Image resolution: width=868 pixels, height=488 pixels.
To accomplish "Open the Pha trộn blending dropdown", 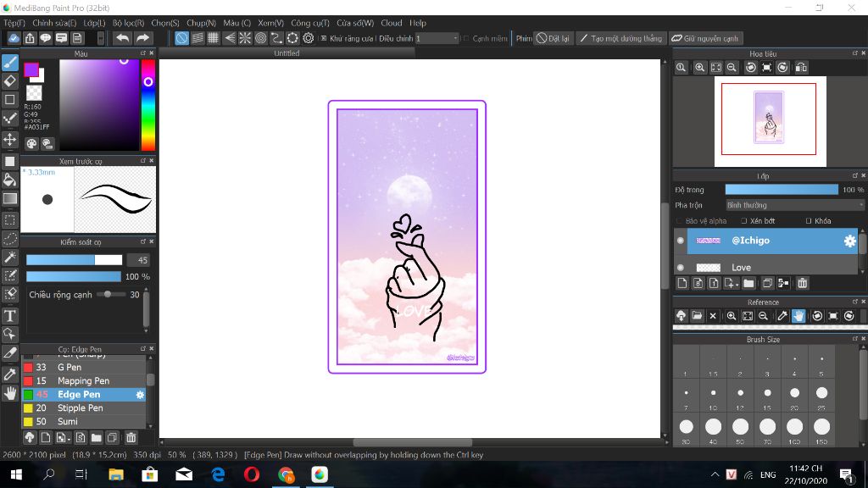I will [795, 205].
